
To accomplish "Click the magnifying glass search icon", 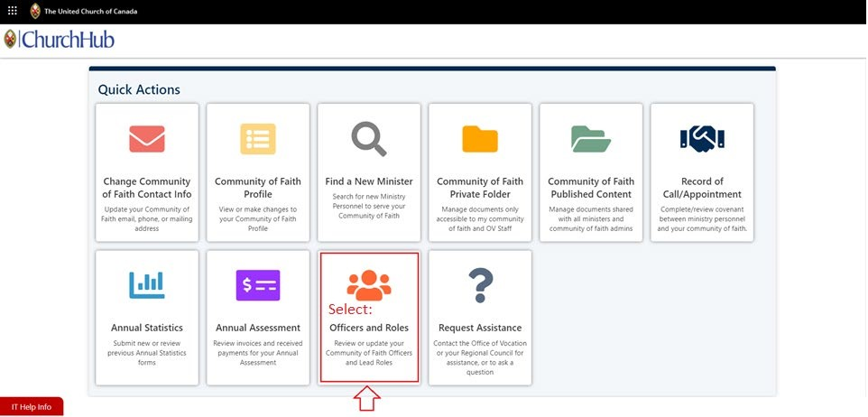I will [369, 139].
